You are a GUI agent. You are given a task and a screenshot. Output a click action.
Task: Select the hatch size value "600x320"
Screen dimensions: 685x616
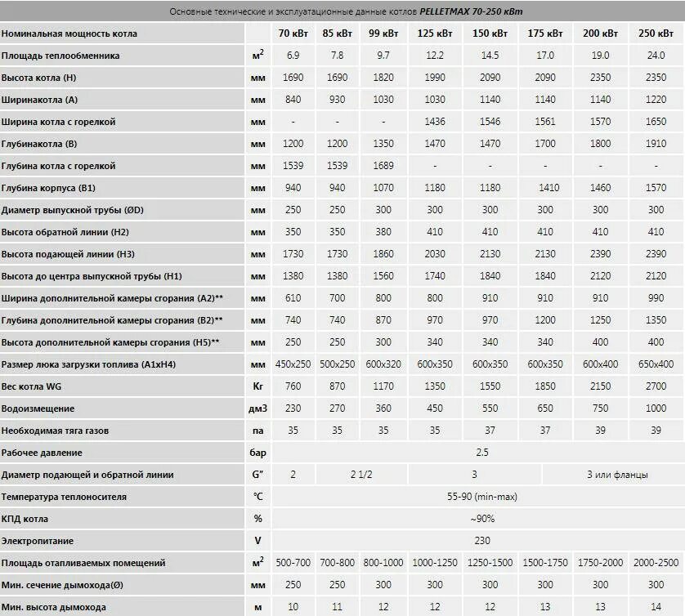pyautogui.click(x=383, y=364)
